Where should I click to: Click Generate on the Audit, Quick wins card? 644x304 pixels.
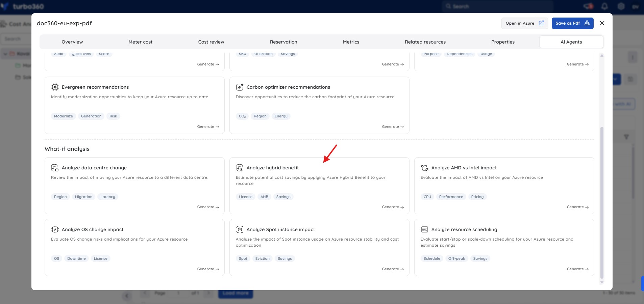coord(208,64)
